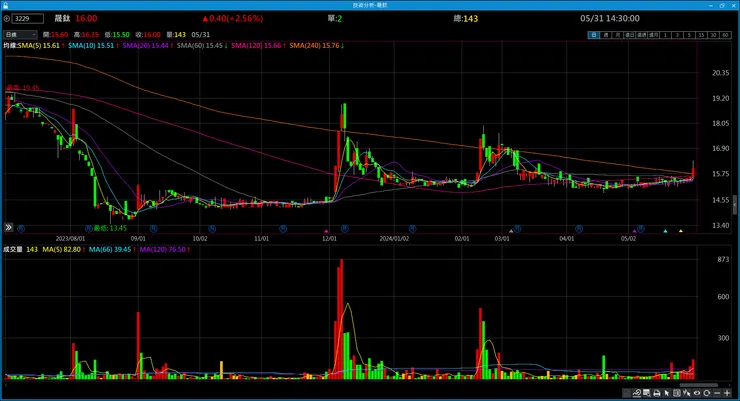Select the 3-minute timeframe button
740x401 pixels.
pyautogui.click(x=677, y=35)
